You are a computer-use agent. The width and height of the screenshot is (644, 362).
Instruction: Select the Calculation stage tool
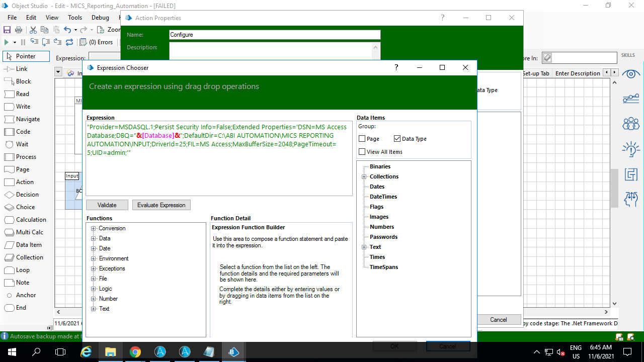point(25,220)
